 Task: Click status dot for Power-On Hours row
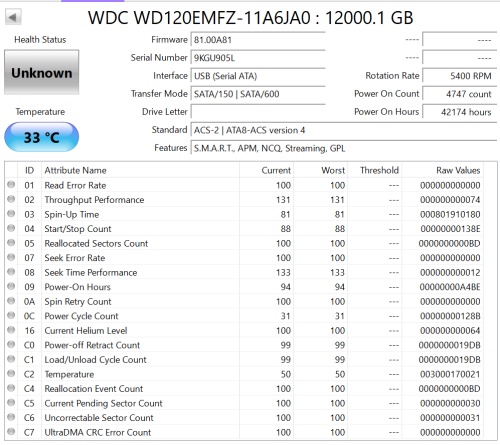point(11,286)
